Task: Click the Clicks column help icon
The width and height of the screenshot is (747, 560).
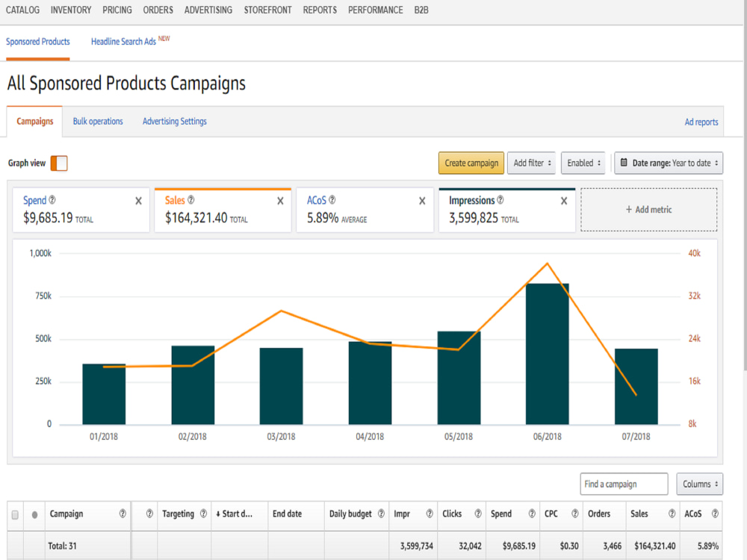Action: pos(478,514)
